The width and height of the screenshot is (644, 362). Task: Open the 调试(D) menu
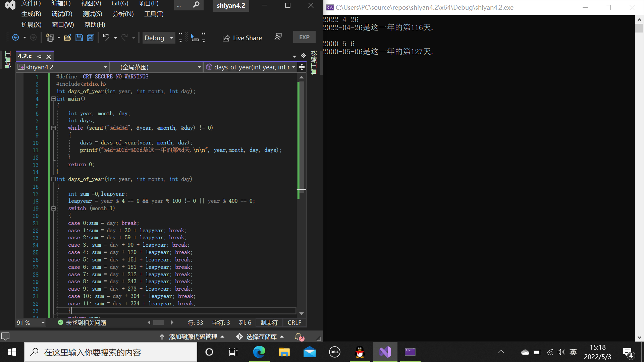coord(62,14)
